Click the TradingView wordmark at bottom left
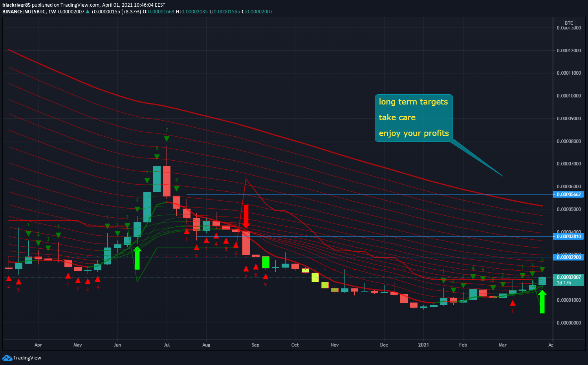The width and height of the screenshot is (588, 365). tap(27, 358)
